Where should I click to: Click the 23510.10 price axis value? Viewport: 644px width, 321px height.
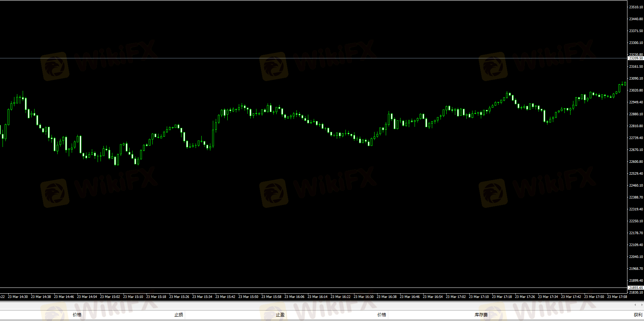pos(636,7)
